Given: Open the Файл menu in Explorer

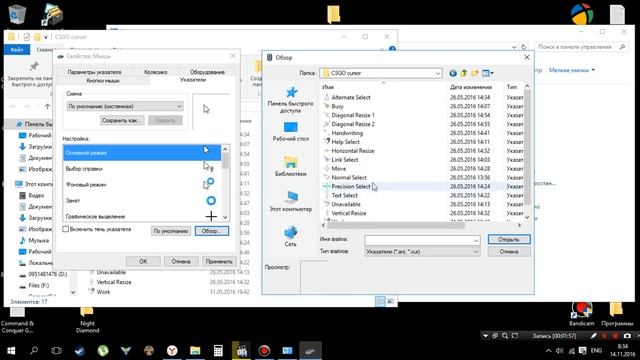Looking at the screenshot, I should coord(17,50).
